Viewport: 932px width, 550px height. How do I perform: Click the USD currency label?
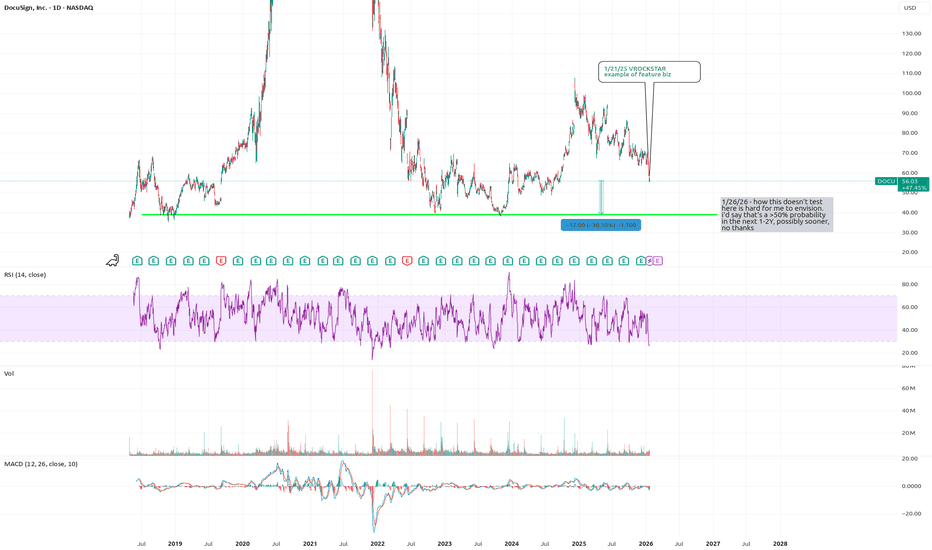click(x=909, y=8)
